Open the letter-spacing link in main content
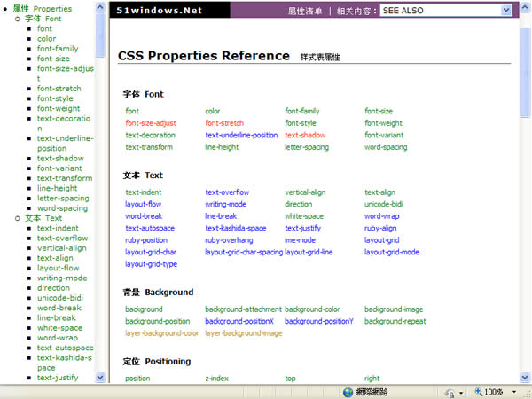 [x=307, y=147]
